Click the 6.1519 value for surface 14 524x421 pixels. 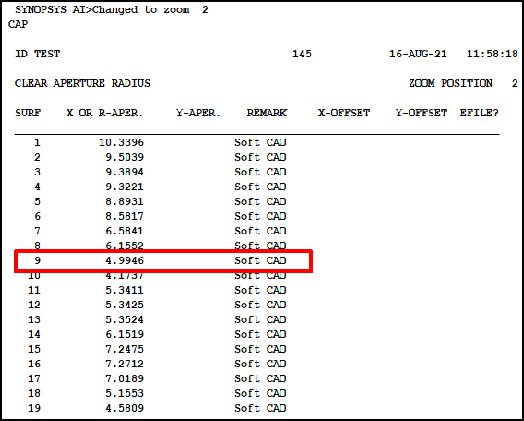(125, 334)
